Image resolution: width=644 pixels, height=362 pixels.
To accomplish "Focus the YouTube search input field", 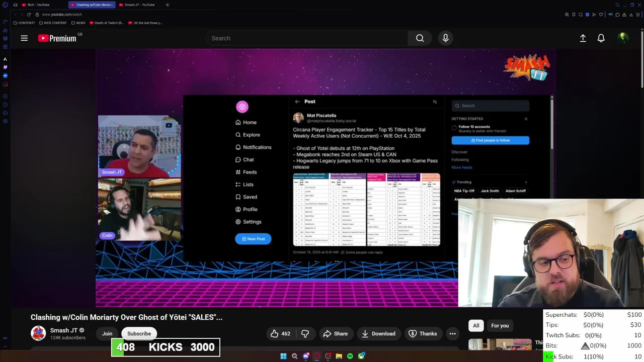I will pos(306,38).
